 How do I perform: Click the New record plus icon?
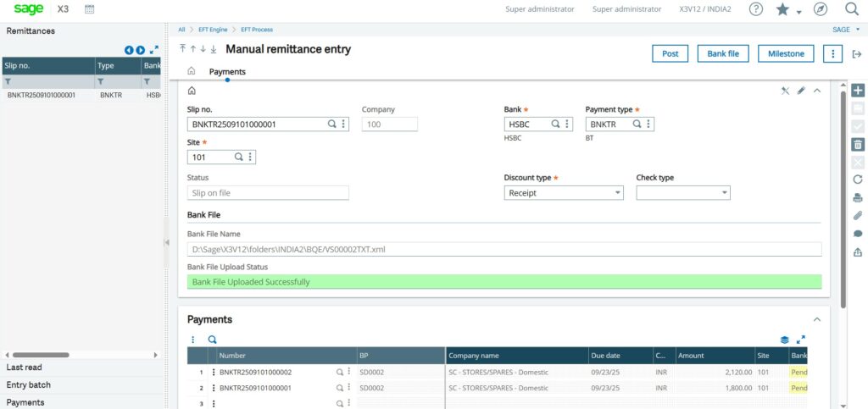coord(858,91)
